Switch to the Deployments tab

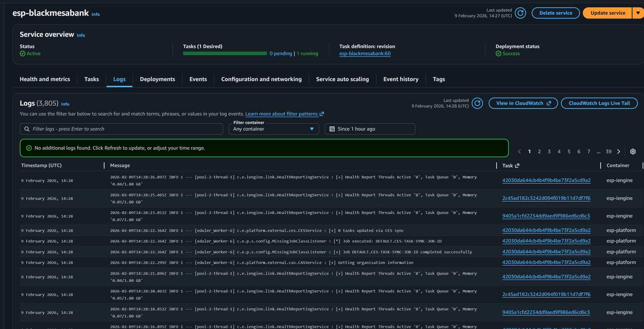[157, 79]
